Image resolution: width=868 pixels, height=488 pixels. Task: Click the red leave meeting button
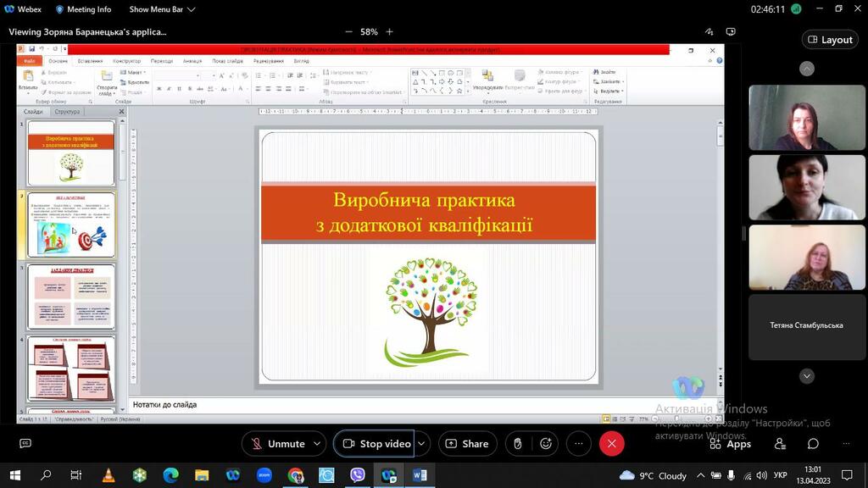(611, 444)
